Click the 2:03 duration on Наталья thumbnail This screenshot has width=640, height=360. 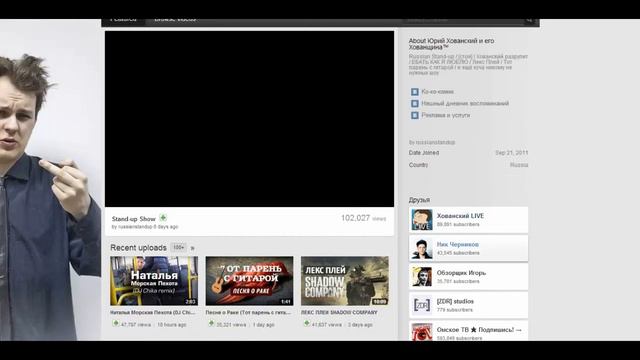[190, 302]
